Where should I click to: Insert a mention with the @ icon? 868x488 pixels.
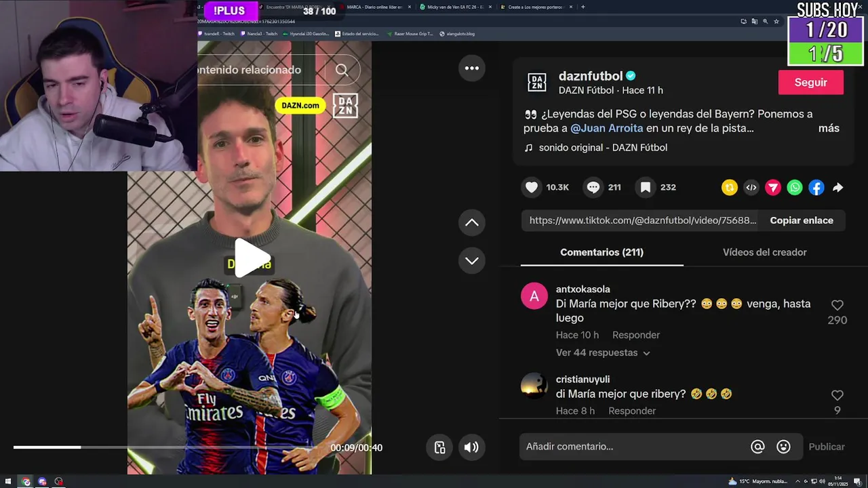pos(757,447)
